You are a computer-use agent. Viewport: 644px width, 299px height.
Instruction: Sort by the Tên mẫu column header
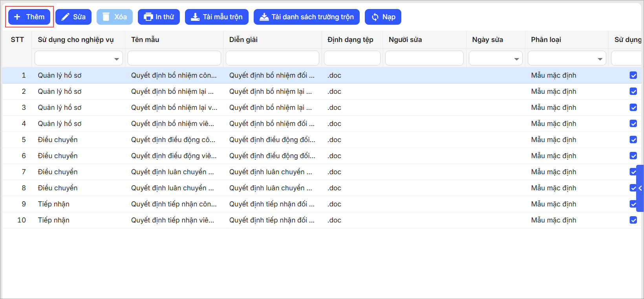tap(145, 40)
